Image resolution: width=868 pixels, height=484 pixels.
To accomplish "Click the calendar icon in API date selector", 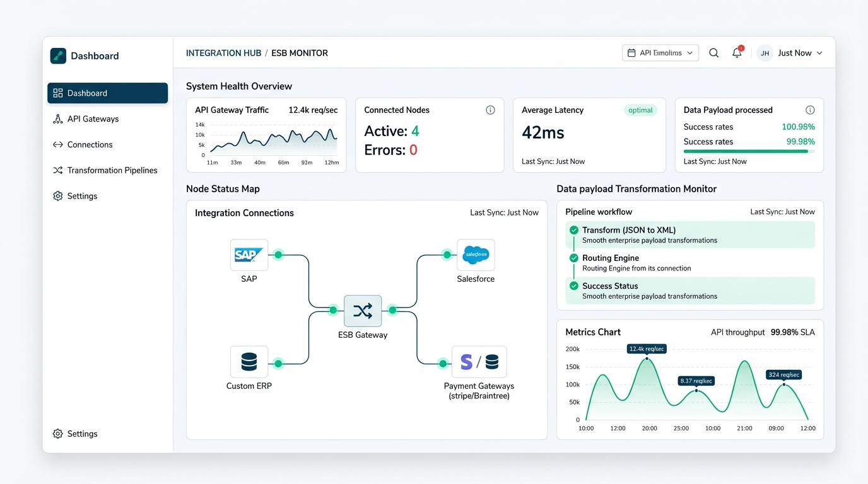I will tap(631, 53).
